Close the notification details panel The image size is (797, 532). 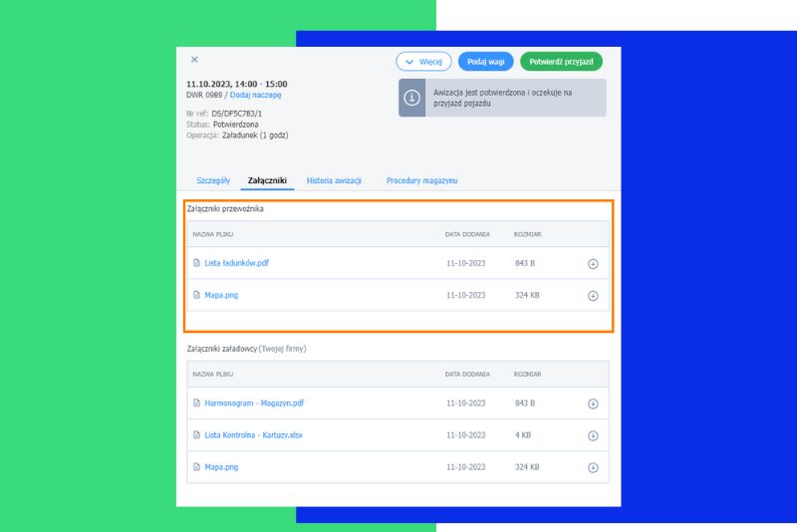(194, 60)
